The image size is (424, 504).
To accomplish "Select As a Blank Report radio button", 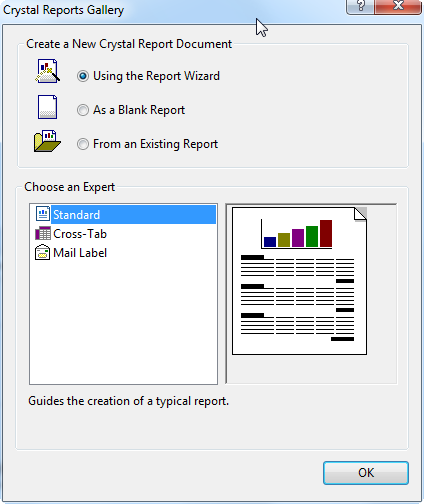I will pos(83,110).
